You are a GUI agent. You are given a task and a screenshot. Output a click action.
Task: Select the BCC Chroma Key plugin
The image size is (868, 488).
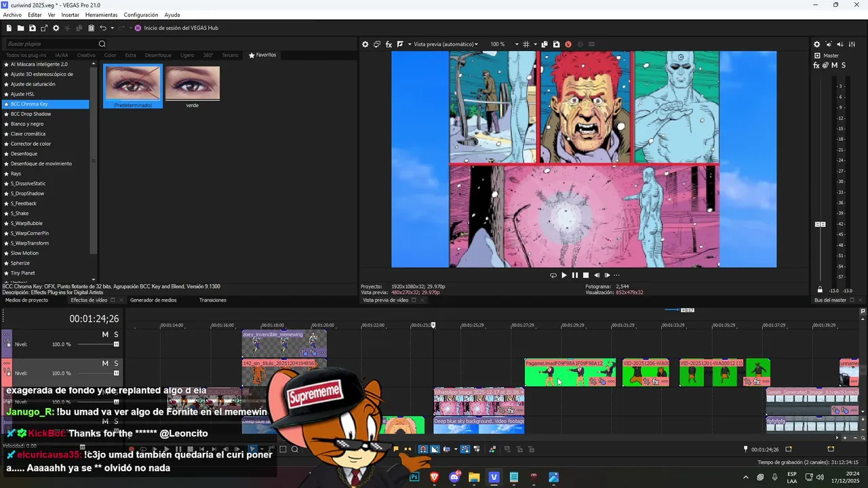pos(45,104)
